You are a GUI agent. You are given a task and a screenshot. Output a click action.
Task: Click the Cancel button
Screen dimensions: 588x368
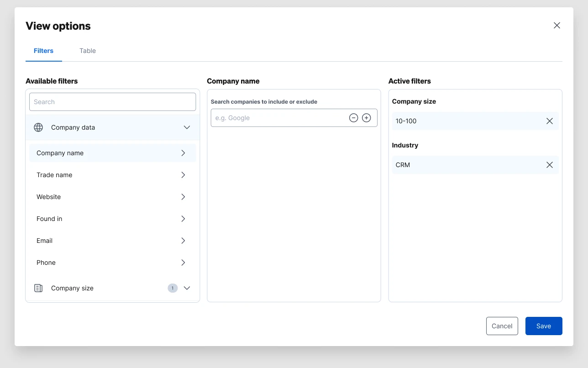(x=502, y=326)
